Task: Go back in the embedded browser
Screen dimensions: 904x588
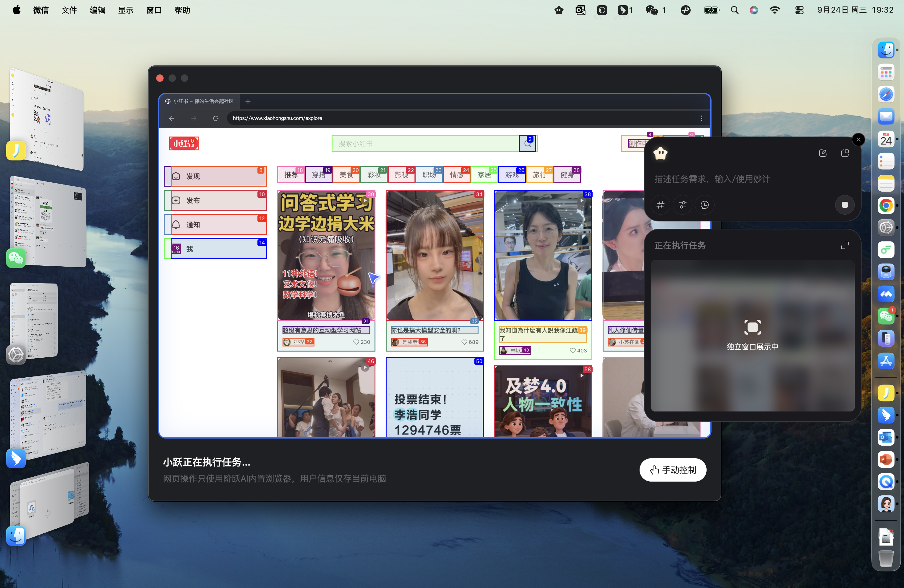Action: pos(172,118)
